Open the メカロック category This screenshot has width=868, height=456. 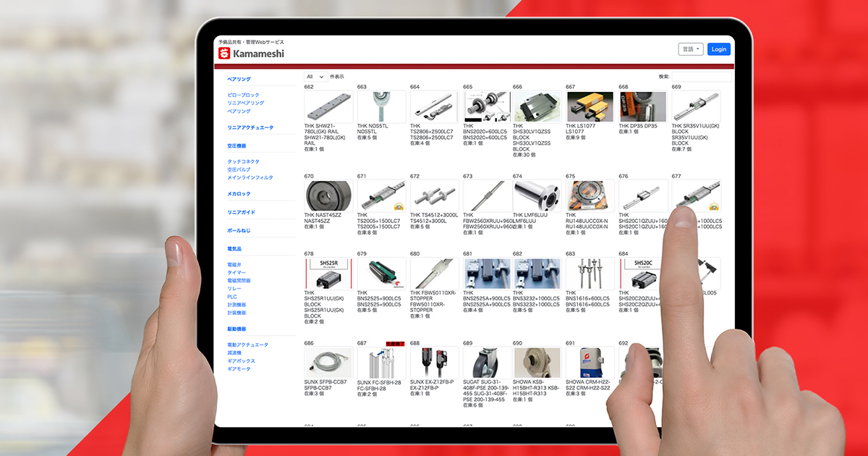point(239,194)
